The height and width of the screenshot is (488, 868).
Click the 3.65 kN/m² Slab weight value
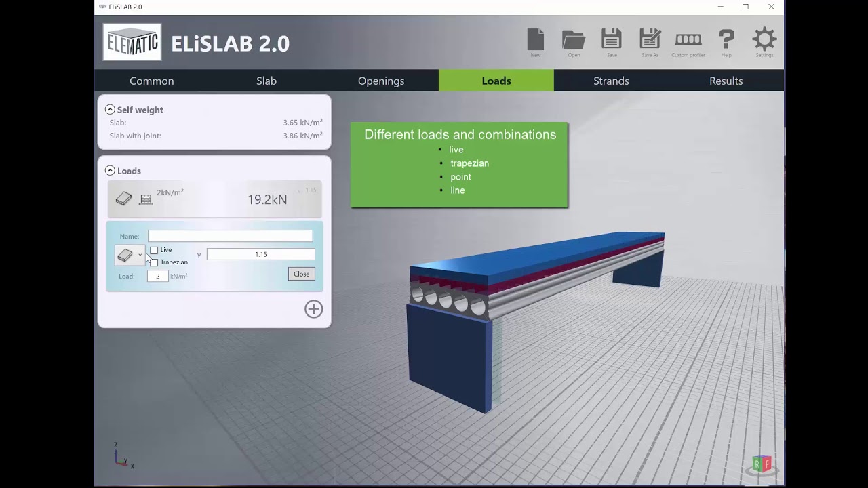[302, 123]
